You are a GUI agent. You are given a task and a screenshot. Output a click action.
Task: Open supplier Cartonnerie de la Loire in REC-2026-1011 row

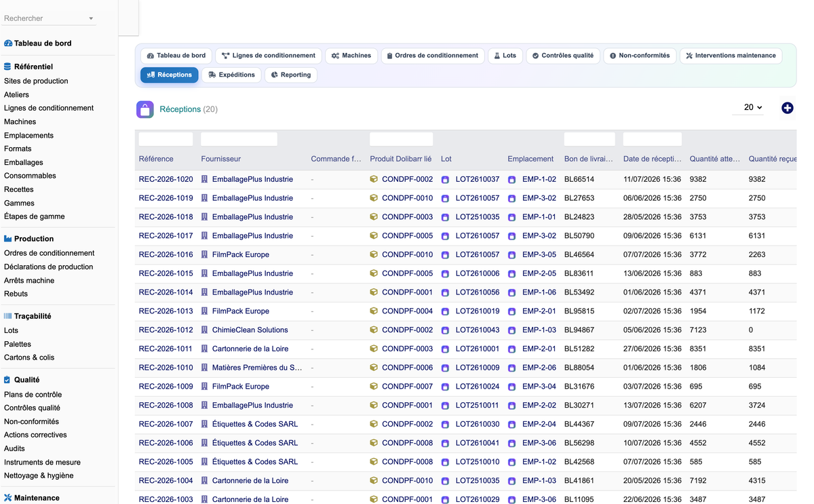click(x=250, y=349)
